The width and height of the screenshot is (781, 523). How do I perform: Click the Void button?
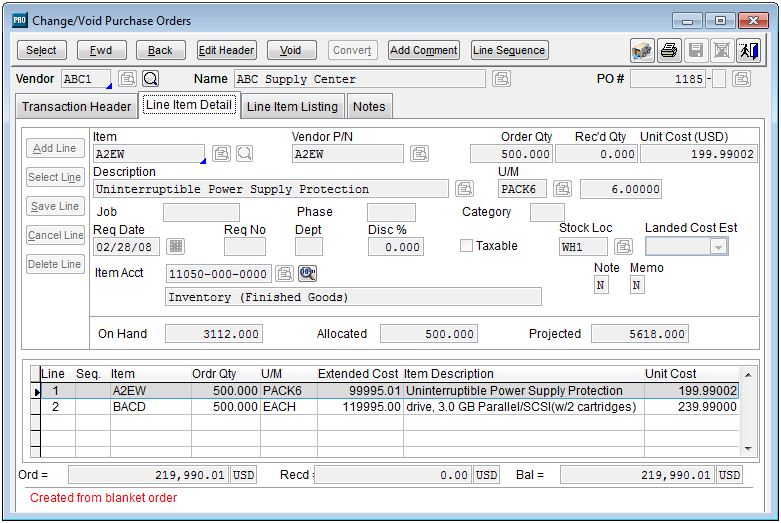[x=291, y=50]
